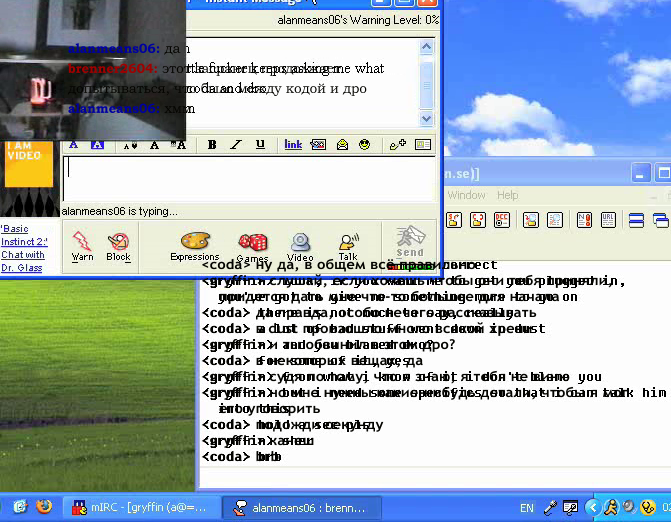Image resolution: width=671 pixels, height=522 pixels.
Task: Change the text background color
Action: [x=98, y=145]
